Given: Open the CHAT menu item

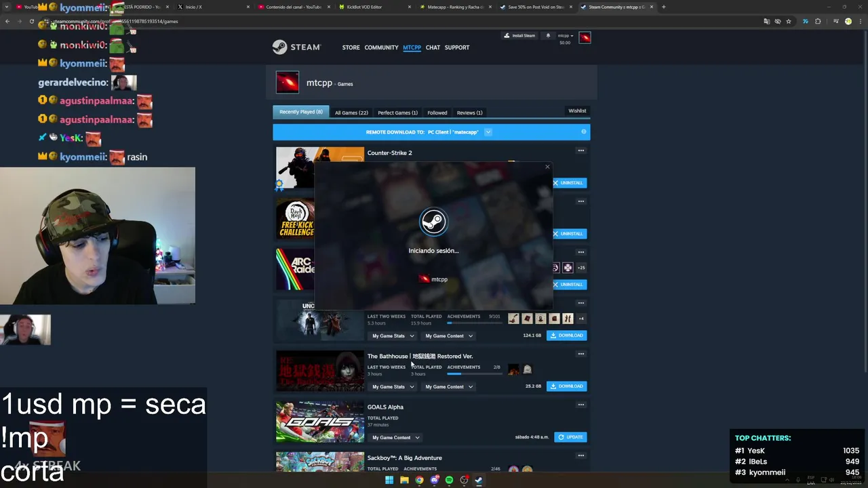Looking at the screenshot, I should pos(433,47).
